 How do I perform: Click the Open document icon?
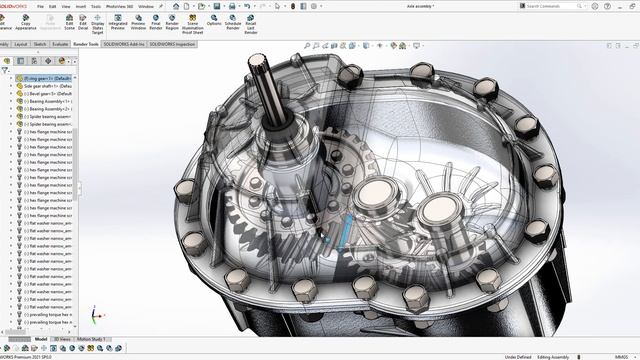tap(201, 6)
